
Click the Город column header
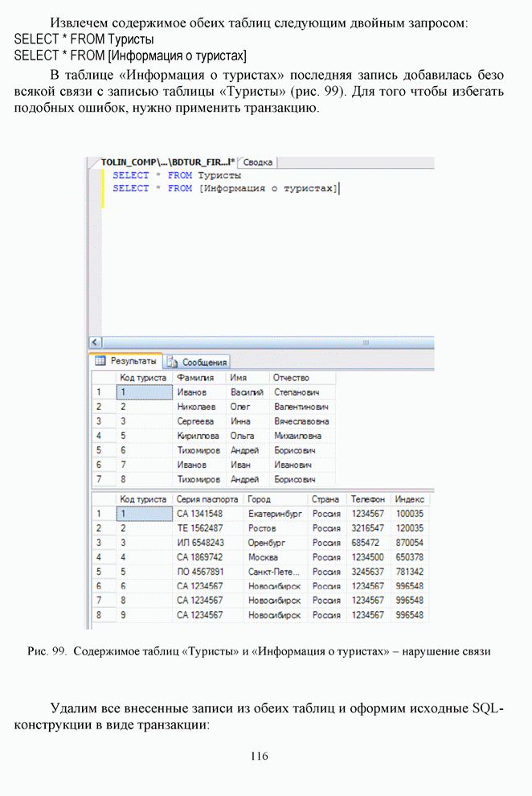coord(260,499)
